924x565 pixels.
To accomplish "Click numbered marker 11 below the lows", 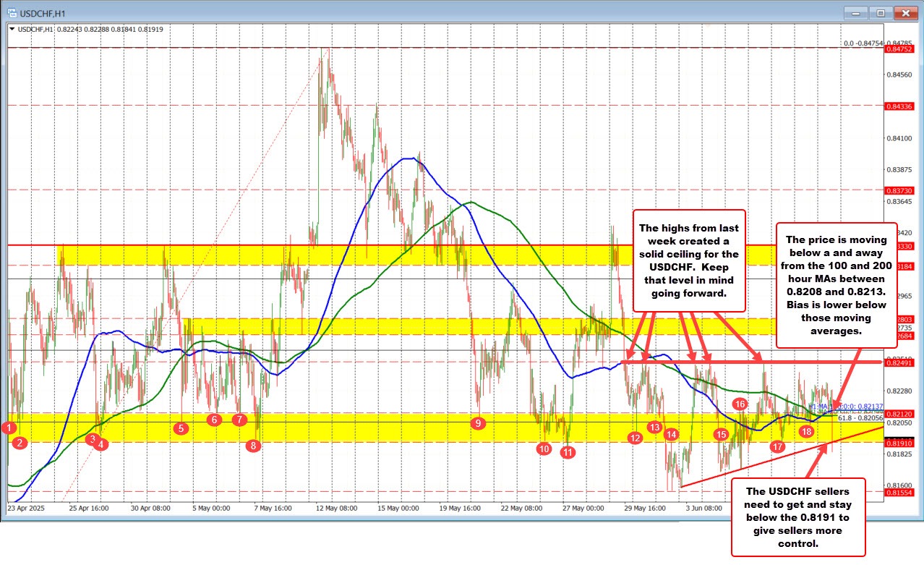I will click(x=568, y=452).
